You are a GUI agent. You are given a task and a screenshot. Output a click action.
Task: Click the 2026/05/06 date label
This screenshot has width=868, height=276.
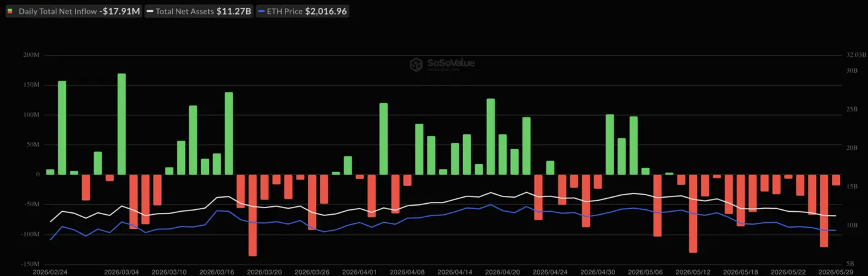pyautogui.click(x=645, y=271)
